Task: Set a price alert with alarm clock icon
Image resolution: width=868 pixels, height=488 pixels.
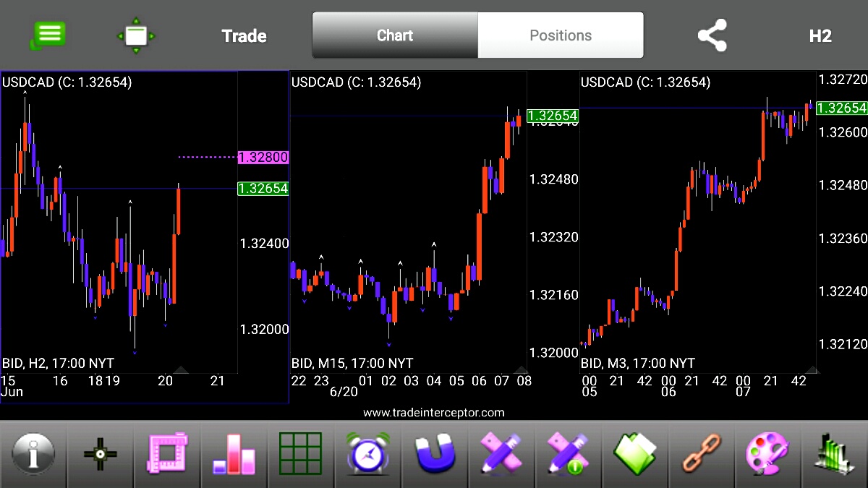Action: (367, 455)
